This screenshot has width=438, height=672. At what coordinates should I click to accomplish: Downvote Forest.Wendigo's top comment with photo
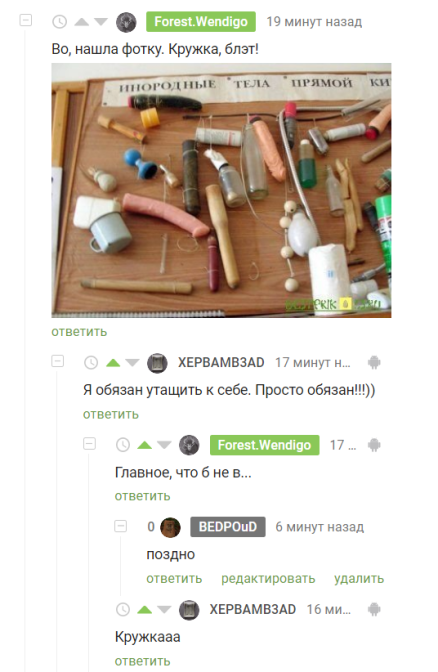point(101,21)
